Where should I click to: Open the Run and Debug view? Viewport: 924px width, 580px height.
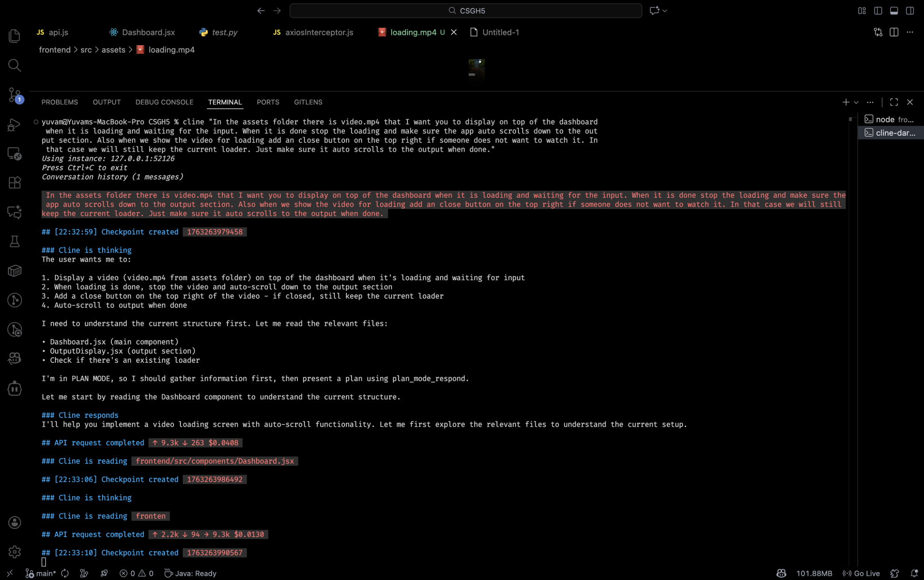[x=14, y=124]
